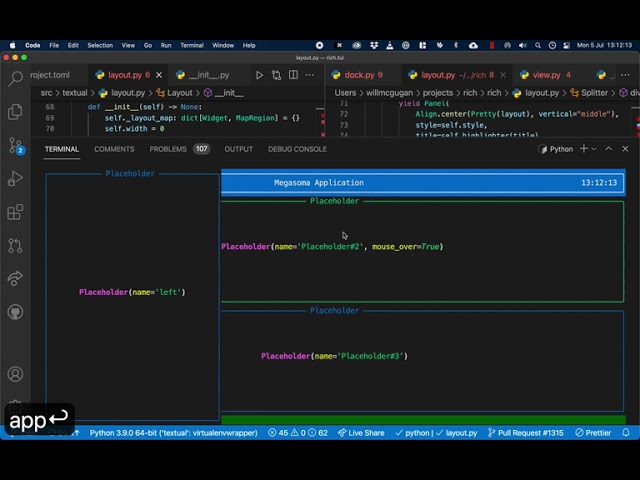Click the Live Share status bar button
This screenshot has width=640, height=480.
pyautogui.click(x=361, y=433)
